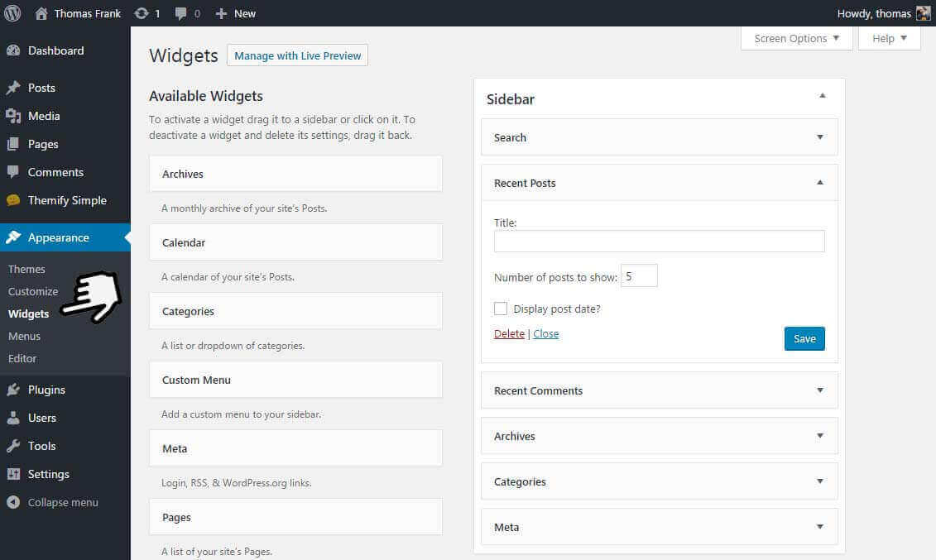Focus the Recent Posts Title field
Screen dimensions: 936x560
coord(659,241)
